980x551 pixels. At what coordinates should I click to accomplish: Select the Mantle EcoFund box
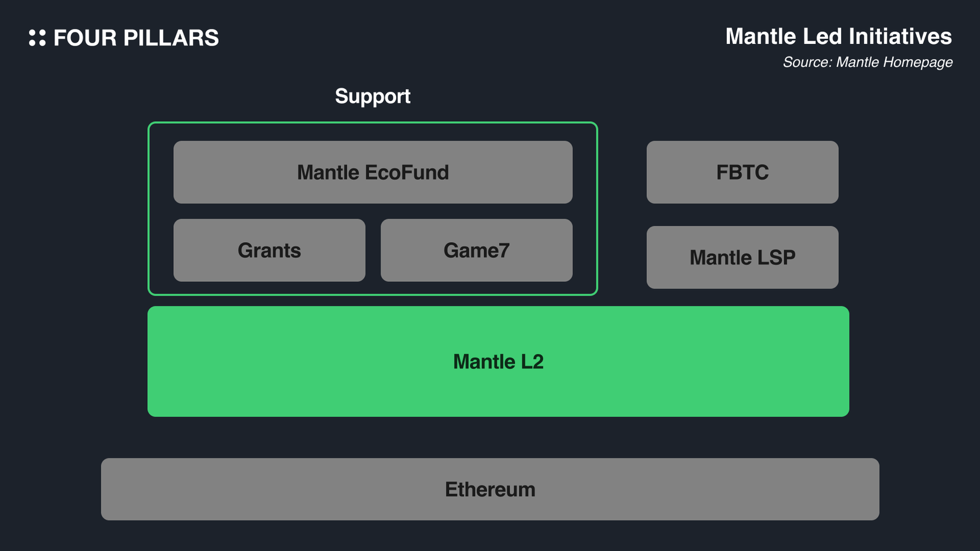point(373,172)
